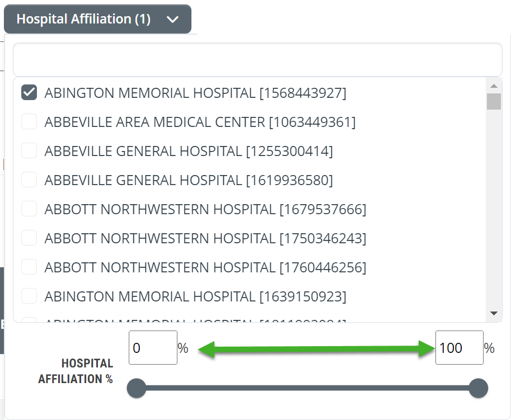Screen dimensions: 511x420
Task: Select the ABBEVILLE AREA MEDICAL CENTER [1063449361] label
Action: tap(200, 122)
